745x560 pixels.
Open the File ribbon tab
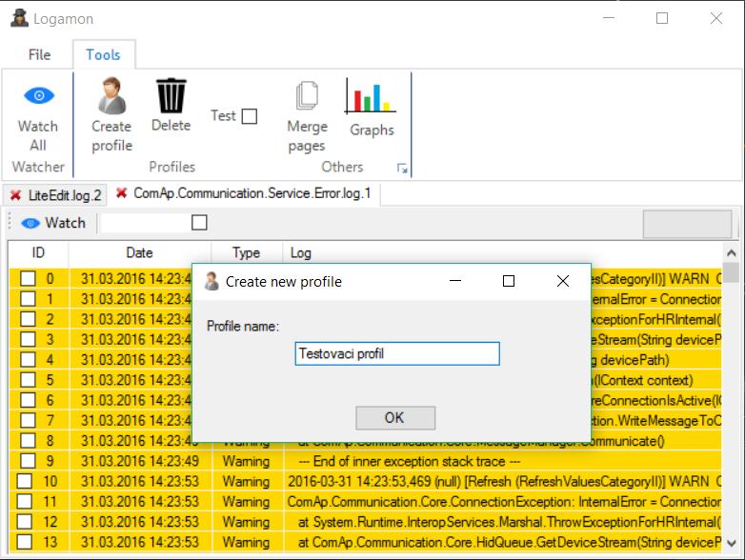[39, 54]
